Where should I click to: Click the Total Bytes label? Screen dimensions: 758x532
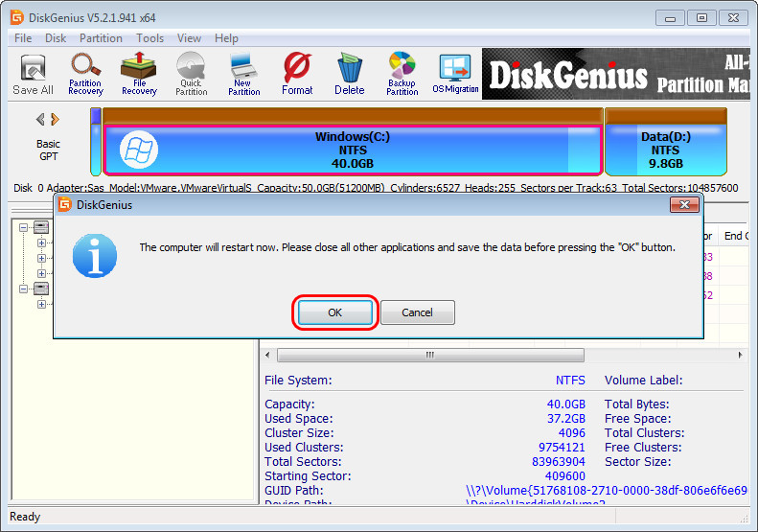click(636, 405)
